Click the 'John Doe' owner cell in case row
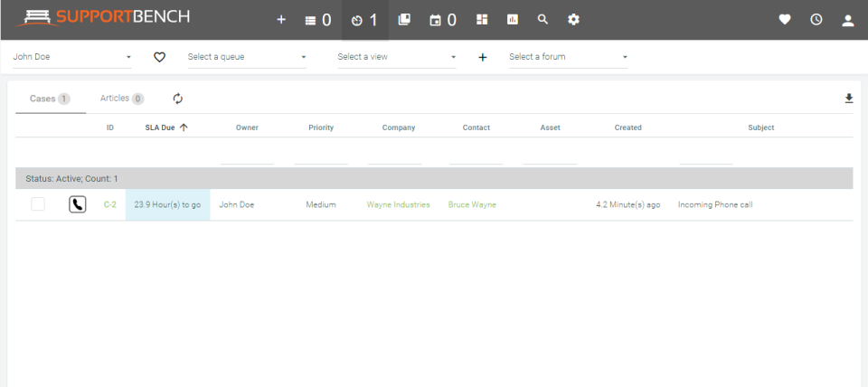868x387 pixels. pos(236,205)
